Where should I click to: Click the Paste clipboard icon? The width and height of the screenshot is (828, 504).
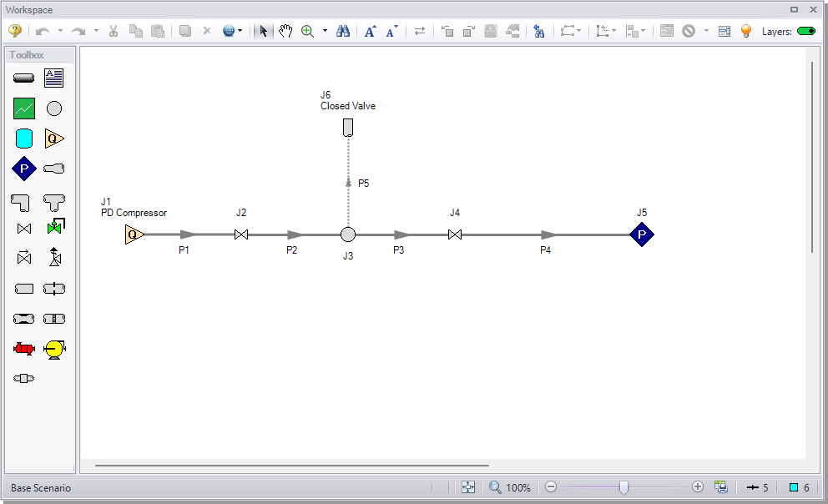click(x=158, y=31)
